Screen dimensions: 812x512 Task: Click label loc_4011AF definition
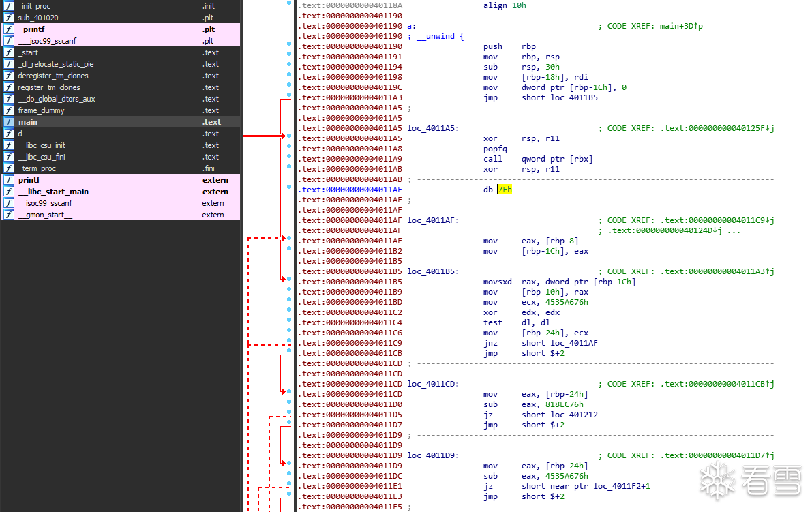tap(433, 220)
